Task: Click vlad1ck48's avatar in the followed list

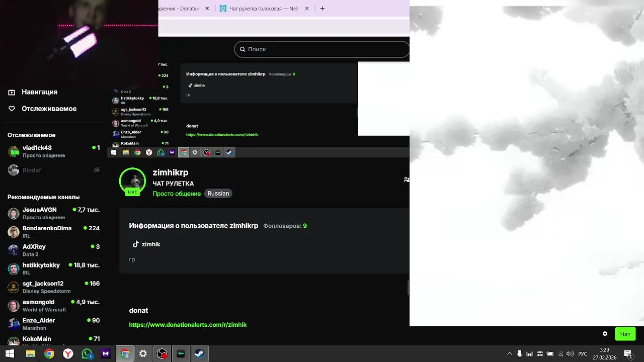Action: tap(14, 151)
